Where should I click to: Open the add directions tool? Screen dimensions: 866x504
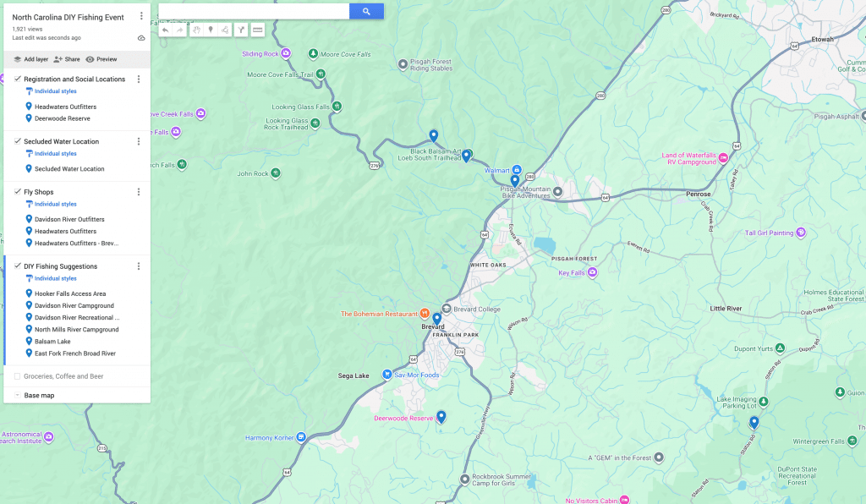pos(241,30)
